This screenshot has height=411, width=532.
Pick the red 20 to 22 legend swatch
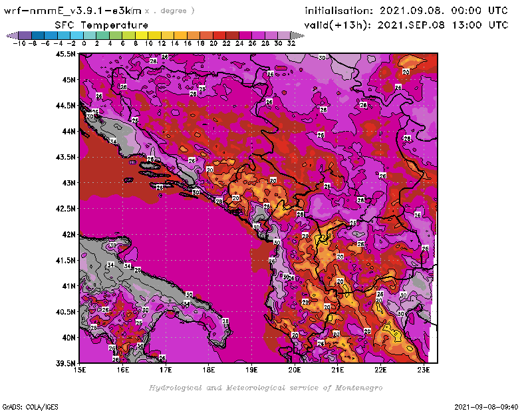click(x=219, y=35)
